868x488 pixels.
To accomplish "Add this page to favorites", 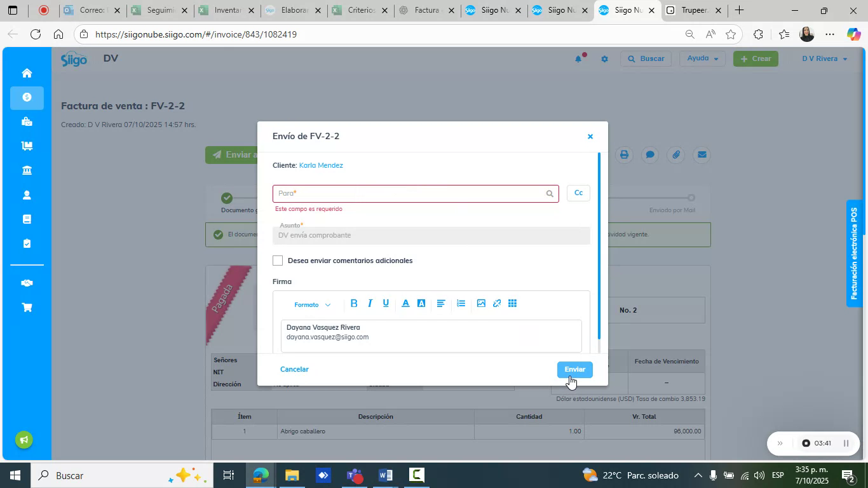I will tap(731, 34).
